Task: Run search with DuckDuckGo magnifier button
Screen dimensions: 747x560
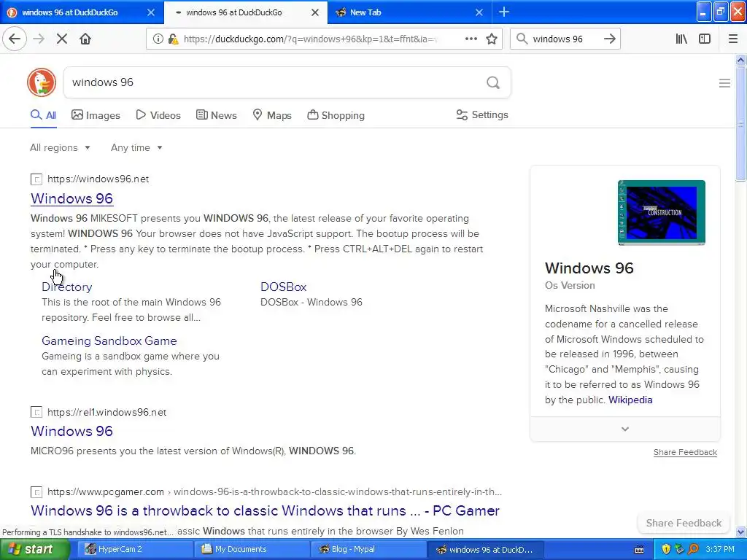Action: coord(493,83)
